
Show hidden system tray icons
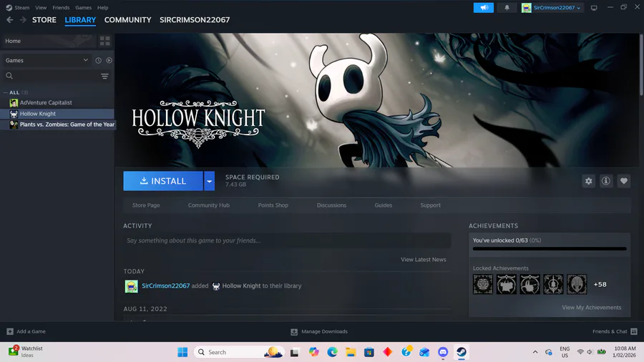pyautogui.click(x=535, y=352)
